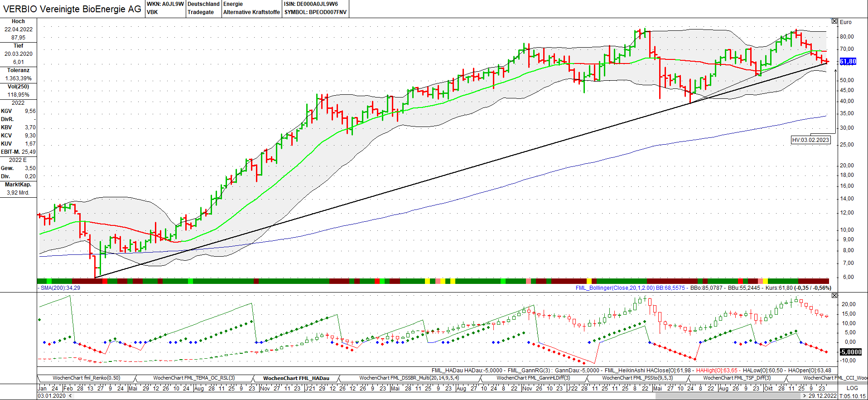
Task: Click the ISIN: DE000A0JL9W6 field
Action: [x=311, y=4]
